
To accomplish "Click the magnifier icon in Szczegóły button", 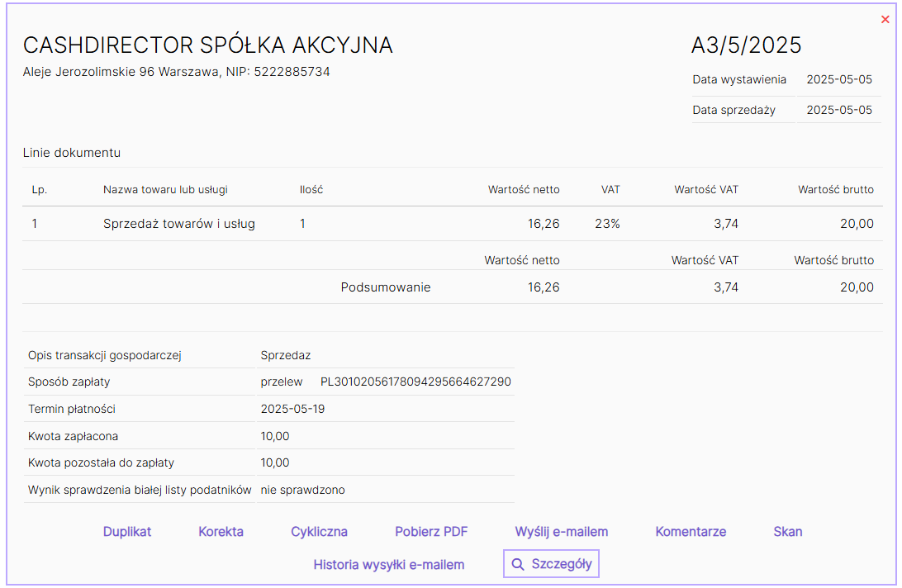I will (518, 564).
